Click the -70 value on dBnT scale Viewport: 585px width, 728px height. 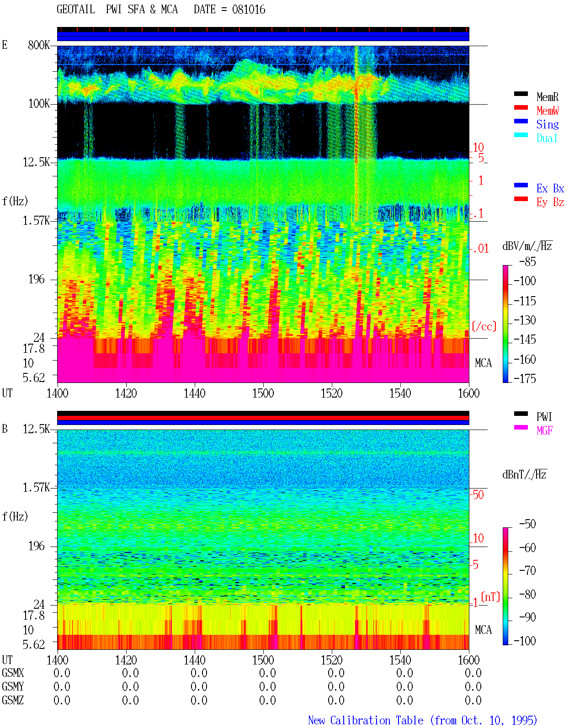click(527, 570)
